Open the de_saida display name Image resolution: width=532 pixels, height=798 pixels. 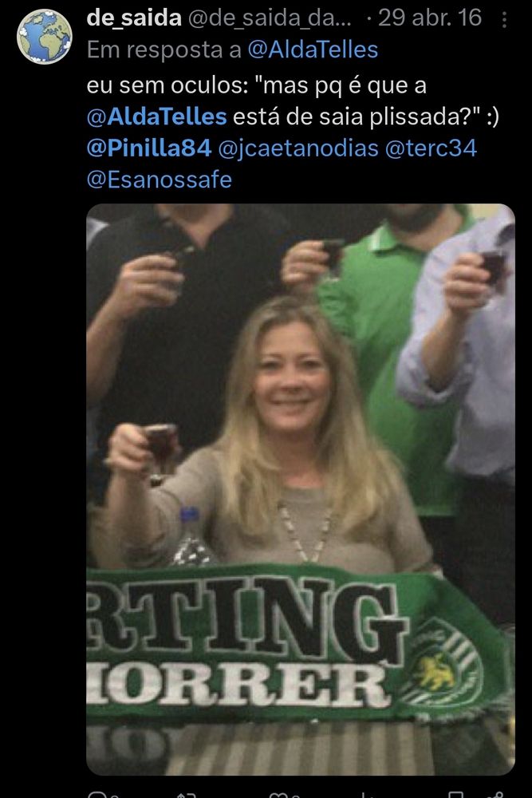(134, 18)
